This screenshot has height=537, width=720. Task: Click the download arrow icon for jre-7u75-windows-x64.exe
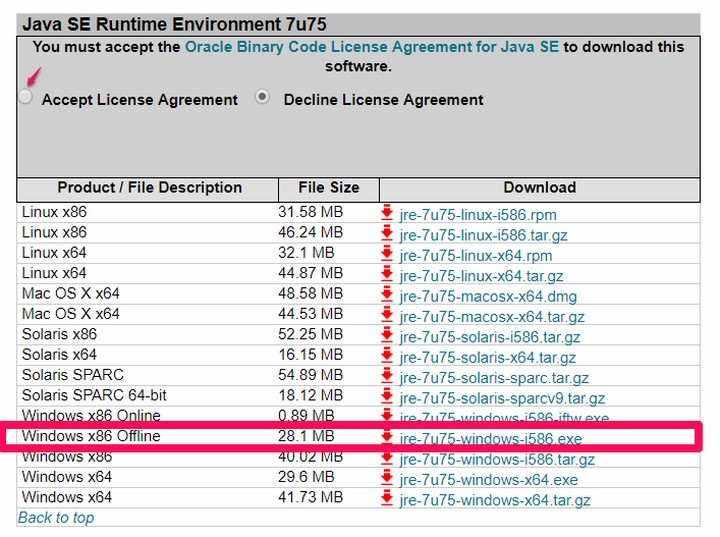387,480
